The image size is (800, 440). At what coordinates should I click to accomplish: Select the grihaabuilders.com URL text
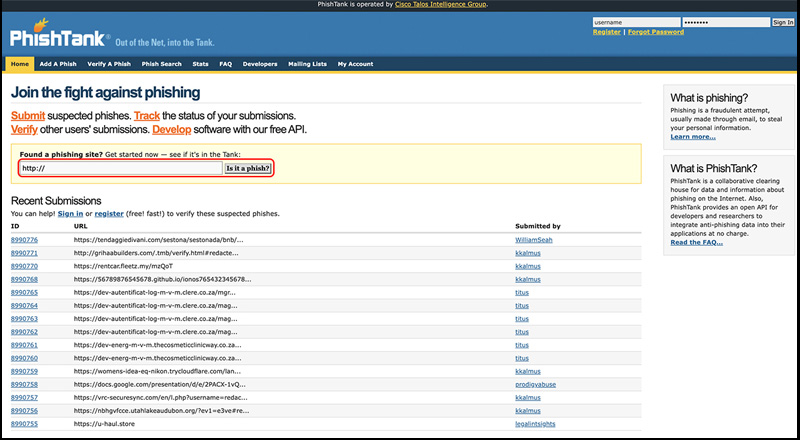(x=156, y=253)
